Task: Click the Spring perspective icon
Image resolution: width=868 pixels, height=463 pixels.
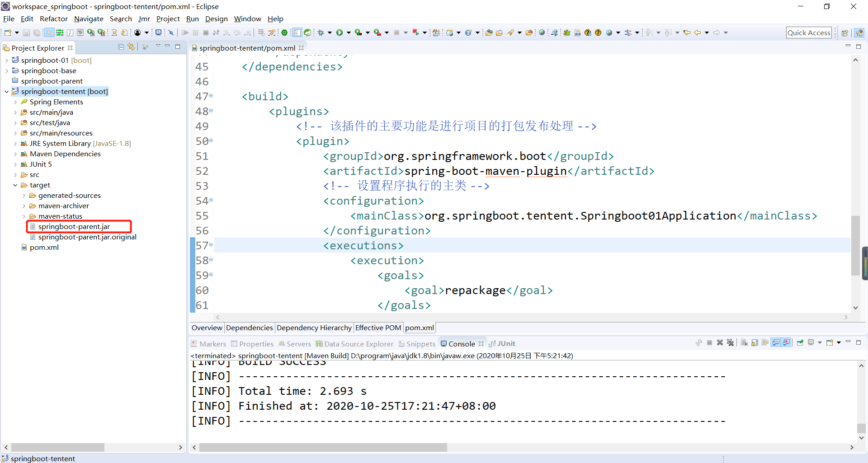Action: tap(859, 33)
